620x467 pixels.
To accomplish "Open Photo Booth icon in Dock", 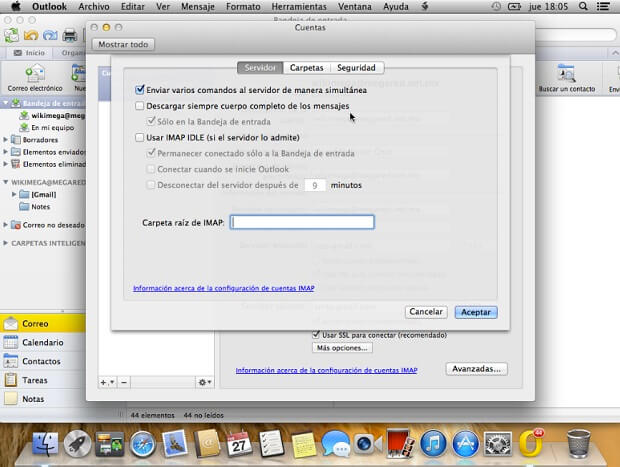I will (400, 444).
